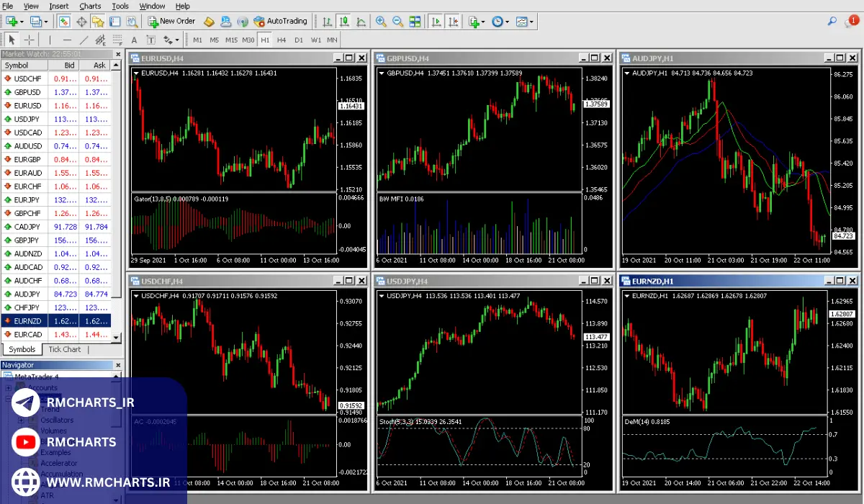Choose the text label 'A' tool
864x504 pixels.
coord(134,40)
